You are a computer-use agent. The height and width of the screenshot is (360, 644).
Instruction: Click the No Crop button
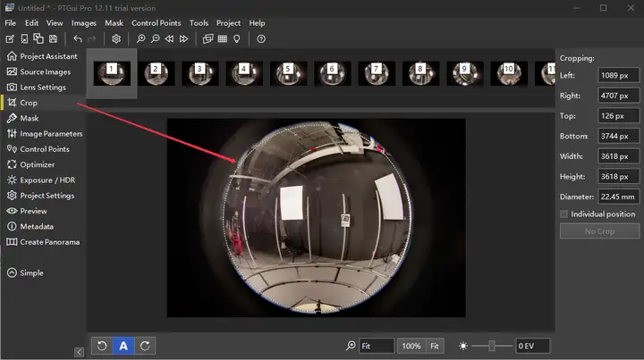pos(599,231)
